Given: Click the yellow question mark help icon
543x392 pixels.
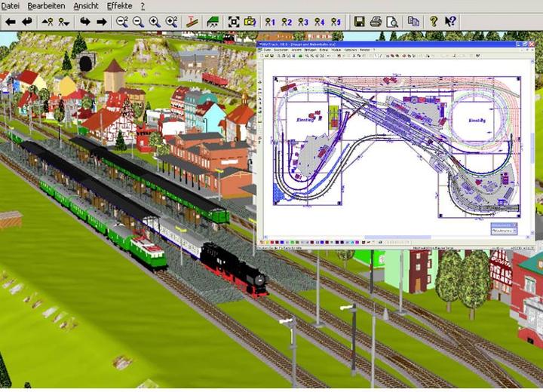Looking at the screenshot, I should tap(434, 22).
